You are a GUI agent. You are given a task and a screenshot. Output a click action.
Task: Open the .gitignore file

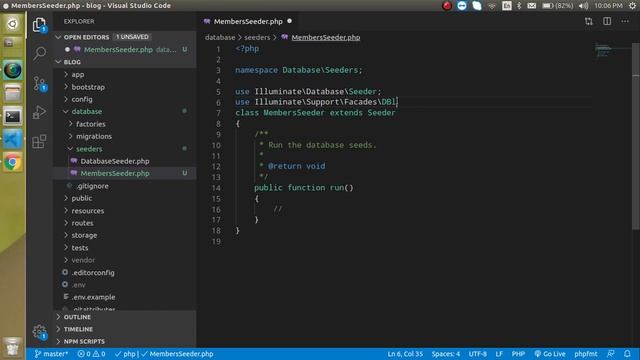pos(93,186)
